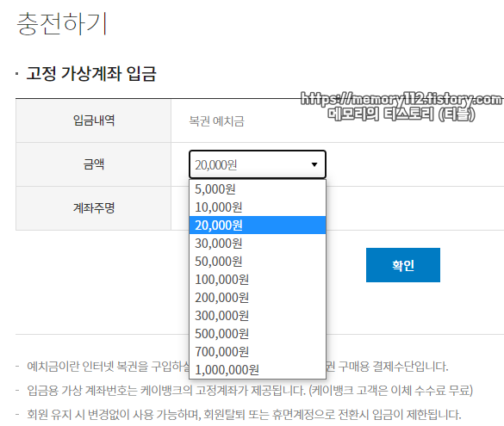Select the 100,000원 option
This screenshot has height=426, width=504.
[x=258, y=280]
